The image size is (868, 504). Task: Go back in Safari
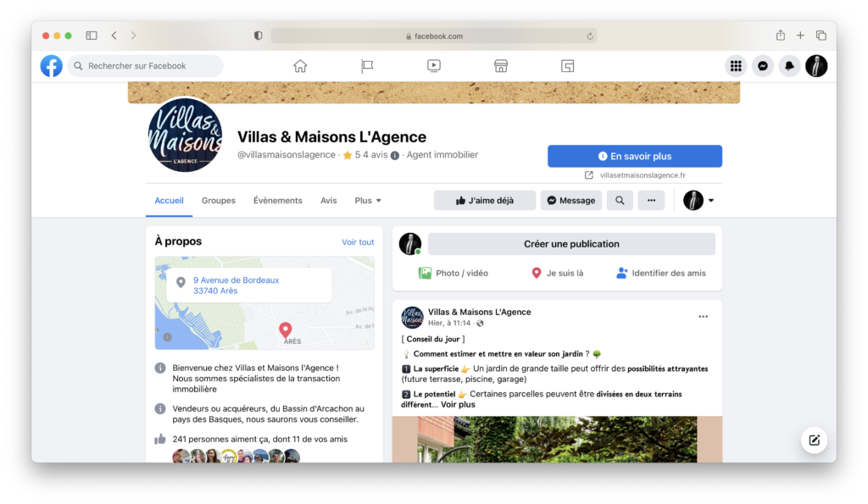point(114,36)
